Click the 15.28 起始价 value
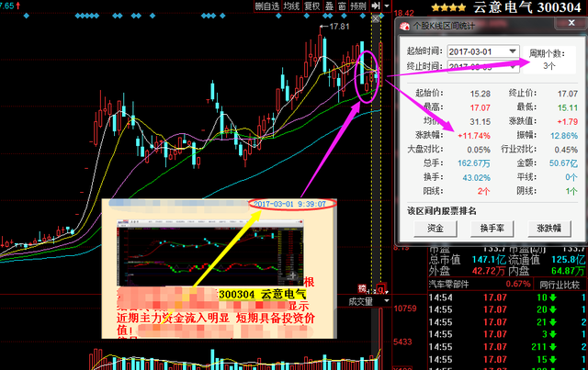The width and height of the screenshot is (588, 370). [480, 94]
